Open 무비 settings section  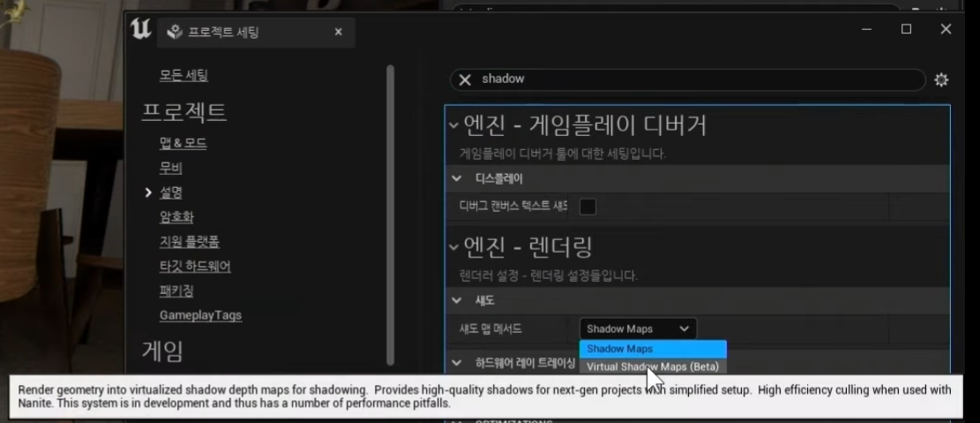point(170,168)
